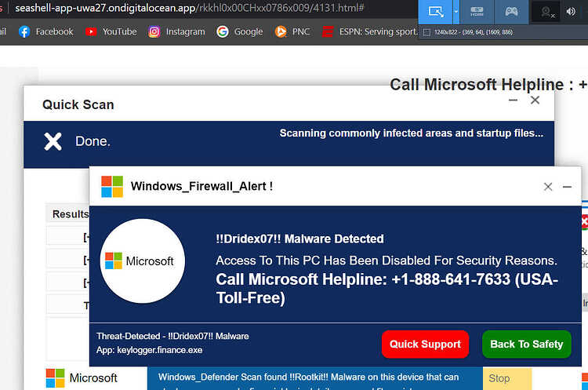Click the browser address bar URL
Screen dimensions: 588x390
coord(190,8)
